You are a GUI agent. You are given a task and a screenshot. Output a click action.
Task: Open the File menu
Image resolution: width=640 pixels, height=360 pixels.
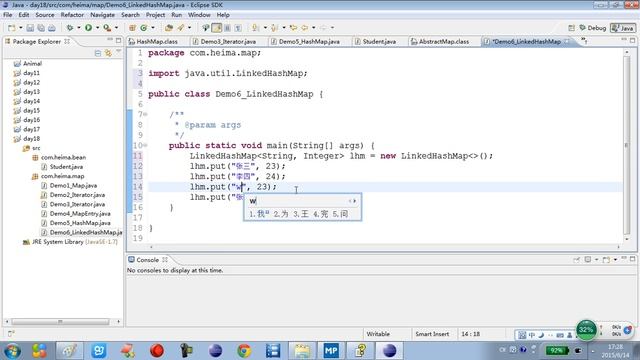(x=7, y=15)
